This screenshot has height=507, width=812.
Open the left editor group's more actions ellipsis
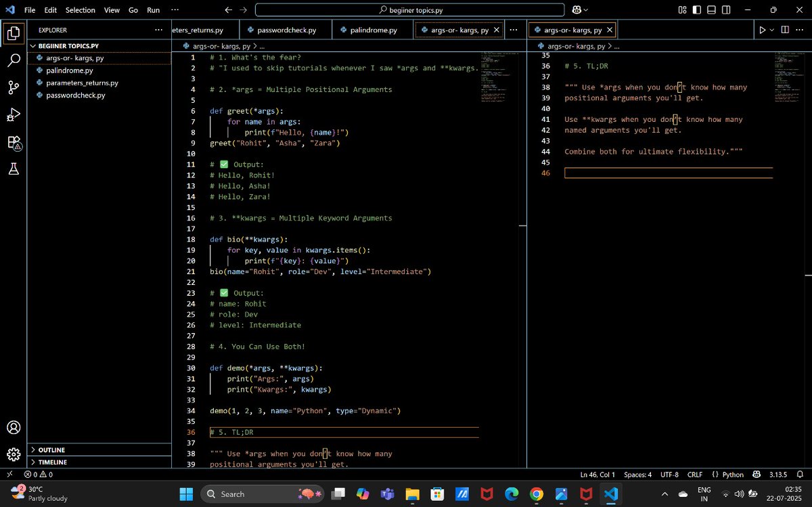click(514, 30)
